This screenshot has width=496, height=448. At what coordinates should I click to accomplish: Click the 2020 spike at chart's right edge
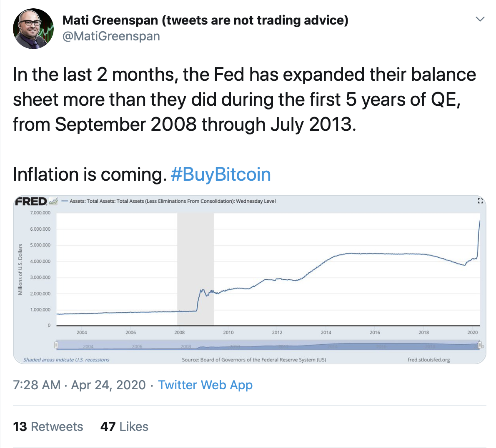(479, 237)
